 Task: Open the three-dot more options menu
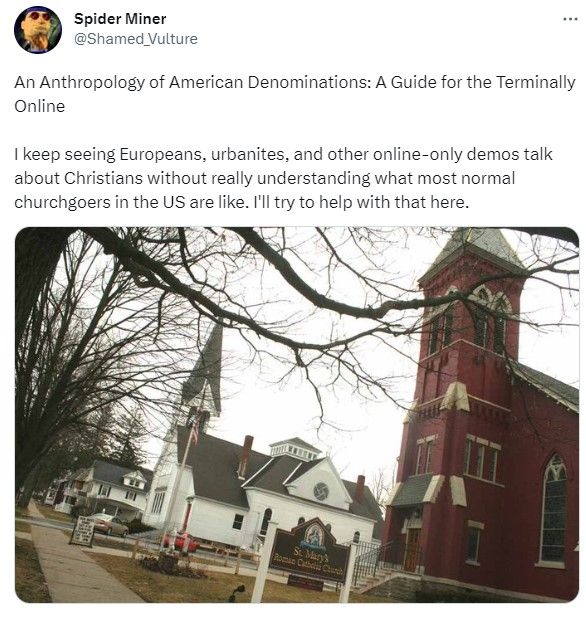click(570, 19)
